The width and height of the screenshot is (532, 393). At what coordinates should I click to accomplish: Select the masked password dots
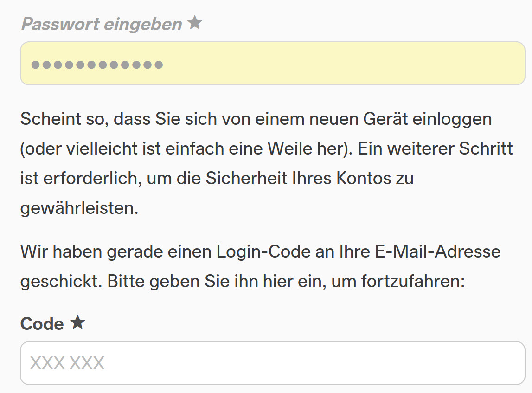pos(97,64)
